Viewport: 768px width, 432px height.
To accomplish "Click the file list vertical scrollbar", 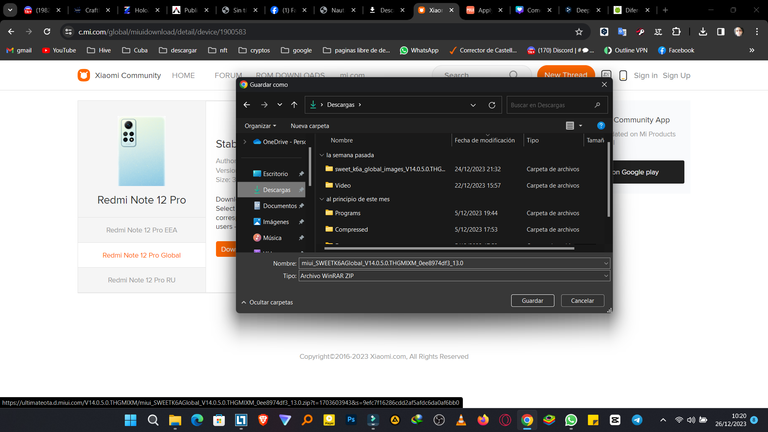I will [x=609, y=179].
